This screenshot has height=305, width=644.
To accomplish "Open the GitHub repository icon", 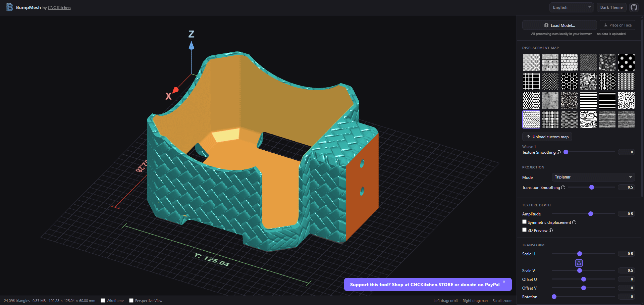I will coord(634,7).
